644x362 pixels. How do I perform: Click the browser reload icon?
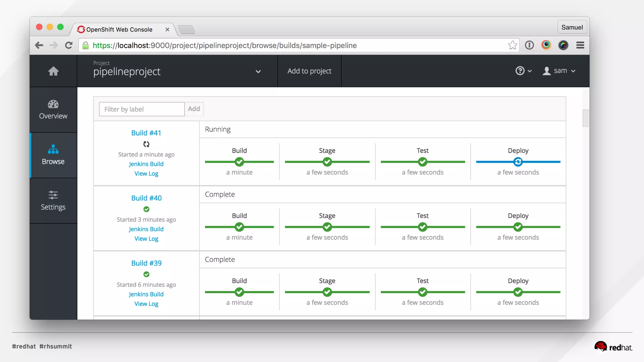[x=69, y=45]
